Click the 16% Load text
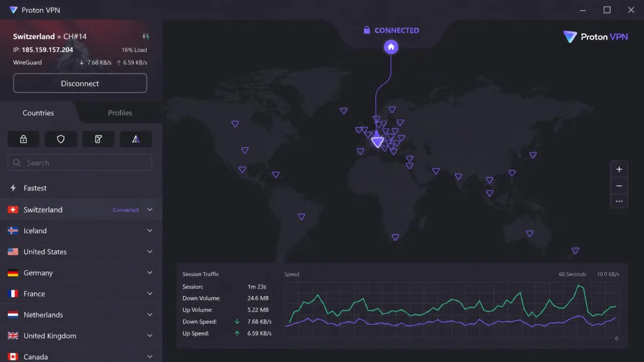644x362 pixels. click(x=134, y=50)
